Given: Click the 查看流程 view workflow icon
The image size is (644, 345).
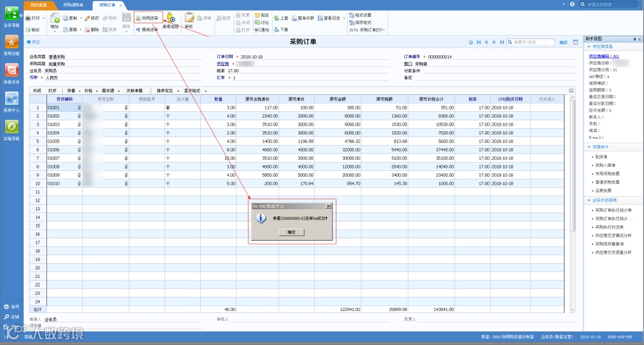Looking at the screenshot, I should tap(171, 18).
